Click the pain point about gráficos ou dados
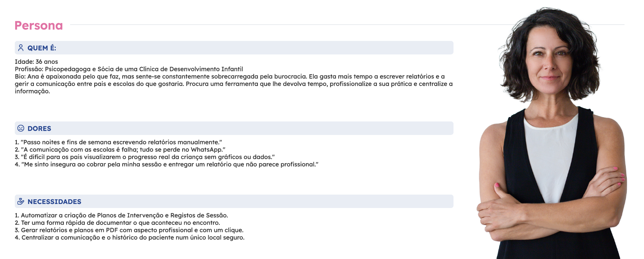The width and height of the screenshot is (644, 259). pyautogui.click(x=145, y=157)
